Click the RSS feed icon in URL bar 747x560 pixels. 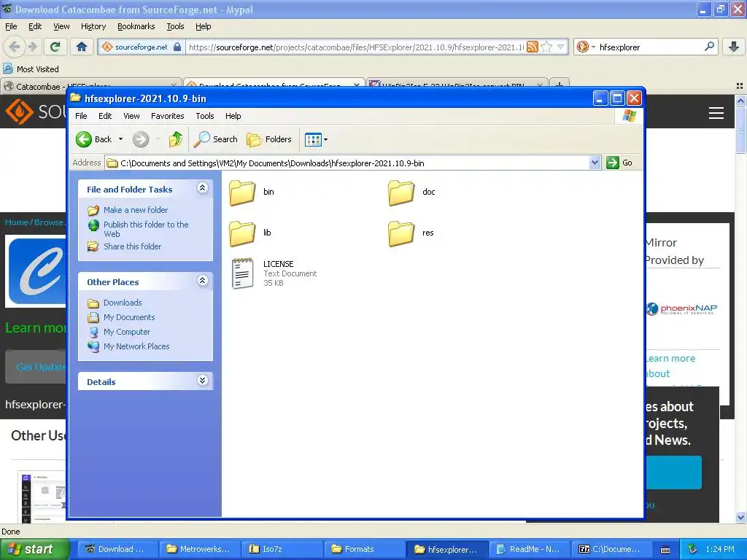(533, 47)
